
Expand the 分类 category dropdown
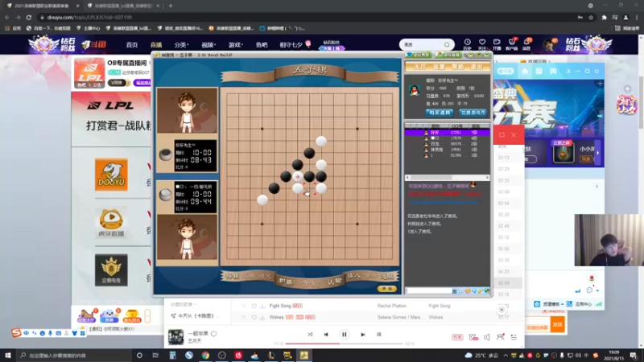[x=181, y=45]
